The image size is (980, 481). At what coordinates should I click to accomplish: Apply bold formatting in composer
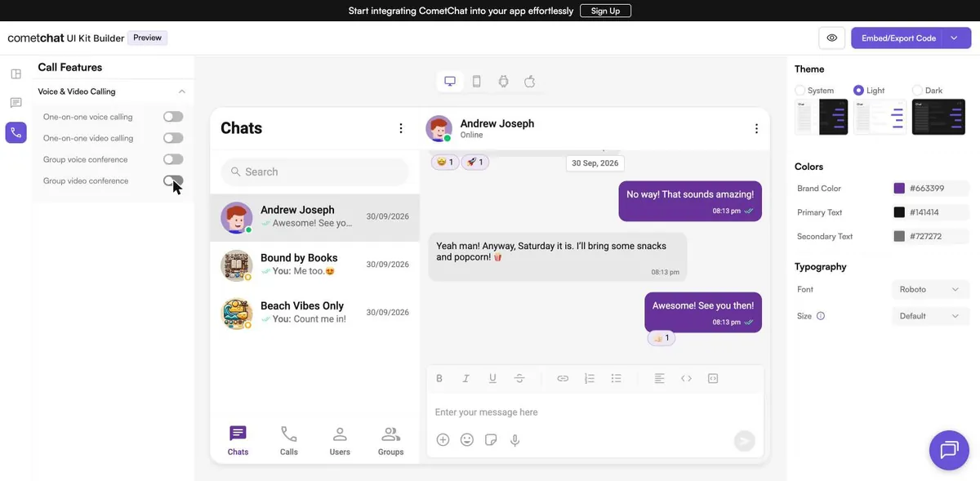point(439,378)
